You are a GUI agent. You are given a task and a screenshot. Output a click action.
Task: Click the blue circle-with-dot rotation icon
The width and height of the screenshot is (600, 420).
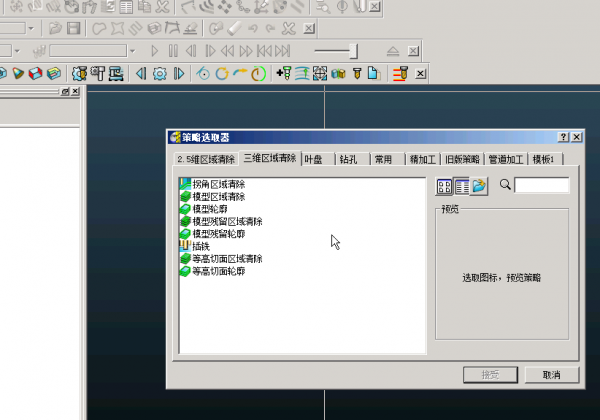pos(203,73)
